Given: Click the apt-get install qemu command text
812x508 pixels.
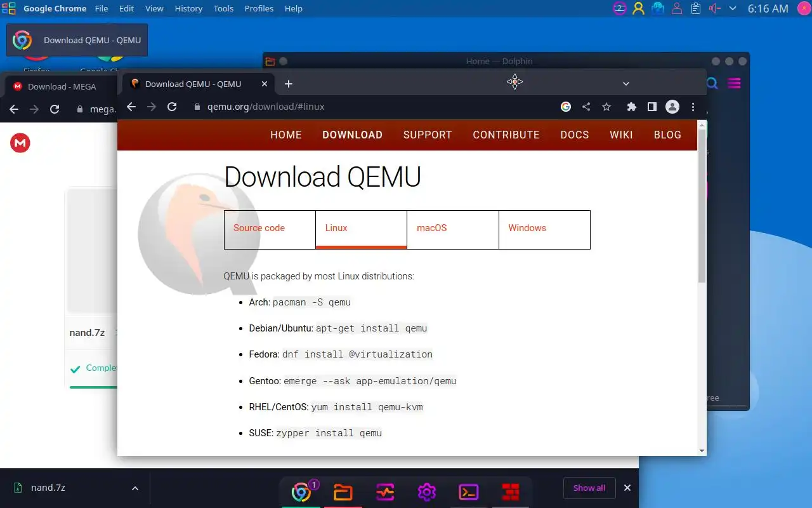Looking at the screenshot, I should coord(372,328).
